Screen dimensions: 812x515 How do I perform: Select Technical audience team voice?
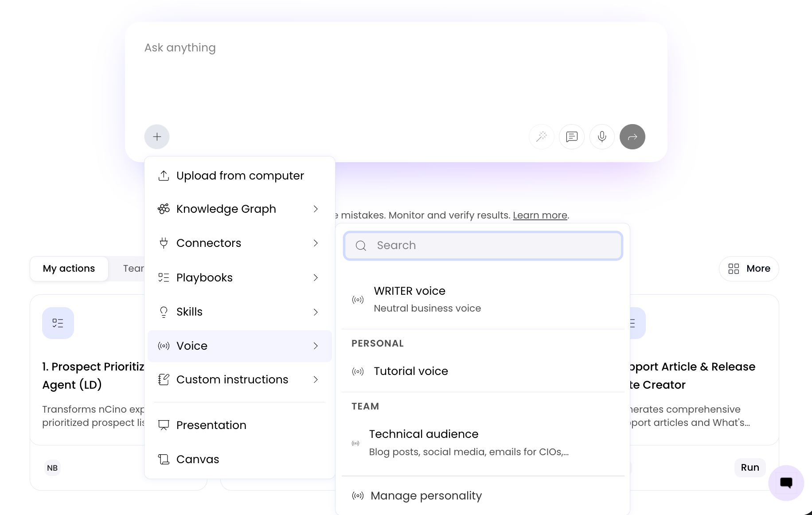483,443
